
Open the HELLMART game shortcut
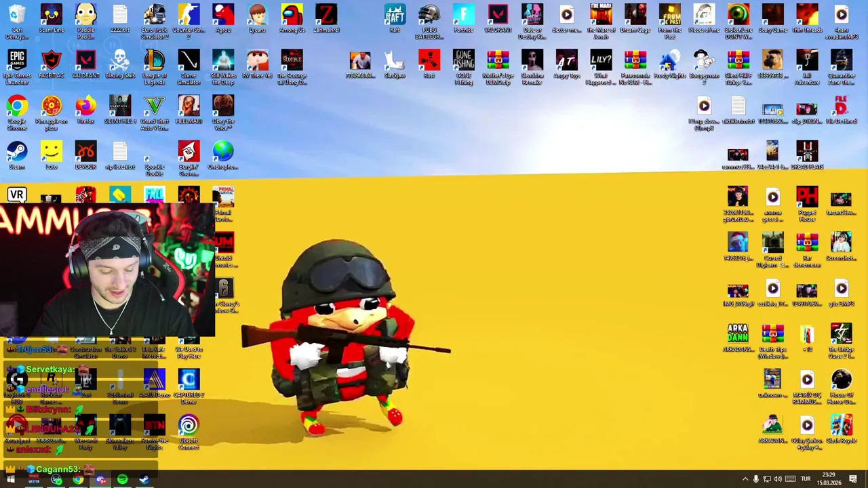coord(189,110)
